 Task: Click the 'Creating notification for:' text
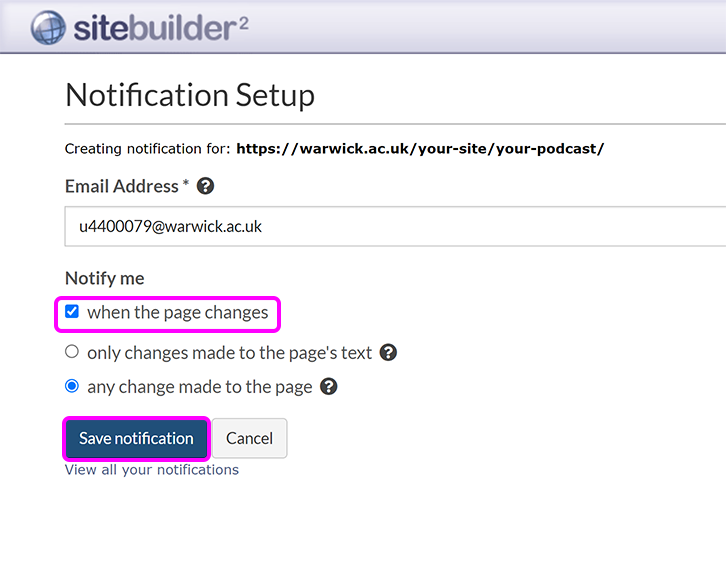tap(147, 149)
